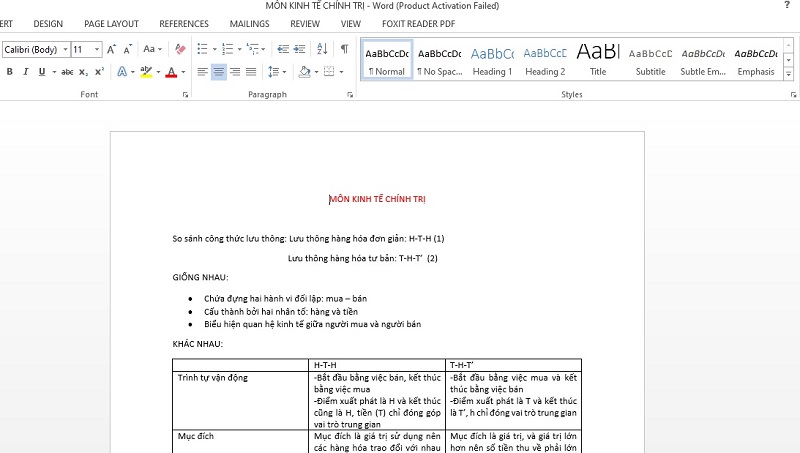
Task: Toggle subscript formatting
Action: (x=83, y=72)
